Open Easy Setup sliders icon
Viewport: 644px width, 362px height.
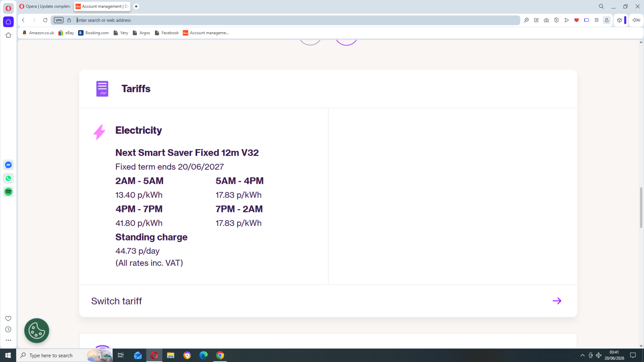(597, 20)
